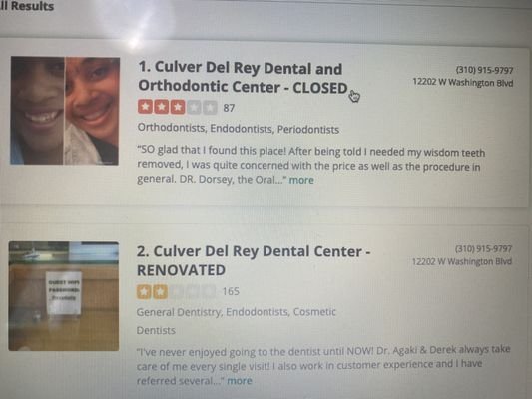The image size is (532, 399).
Task: Click the Periodontists category link
Action: 308,130
